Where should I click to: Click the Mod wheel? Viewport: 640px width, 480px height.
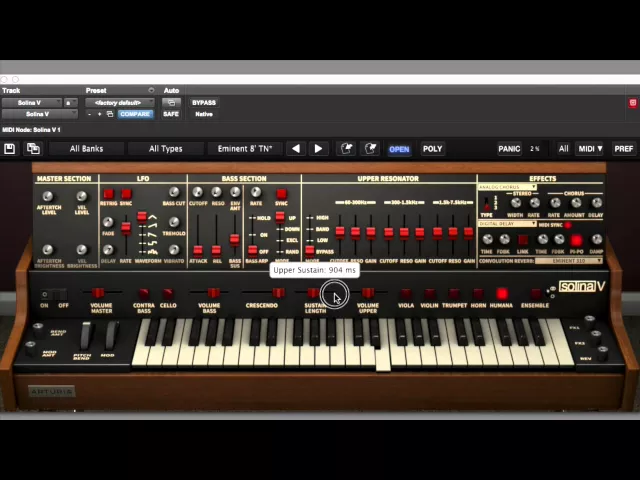pos(111,336)
